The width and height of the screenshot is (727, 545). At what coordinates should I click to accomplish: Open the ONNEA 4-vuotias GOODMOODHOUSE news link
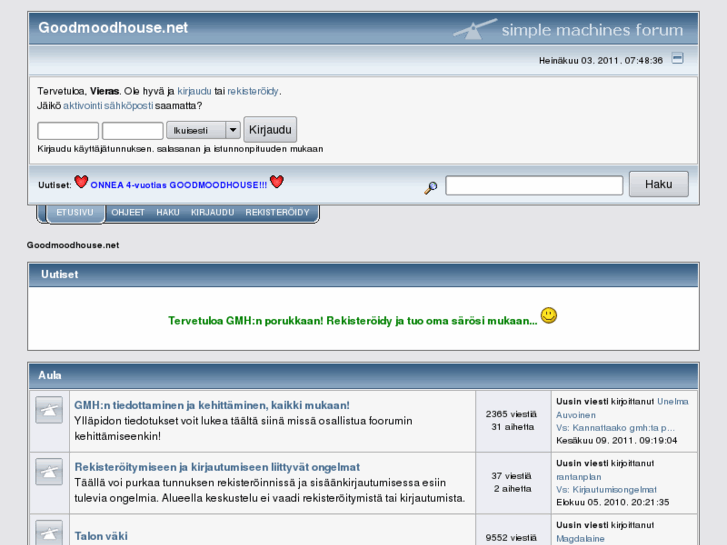click(179, 185)
